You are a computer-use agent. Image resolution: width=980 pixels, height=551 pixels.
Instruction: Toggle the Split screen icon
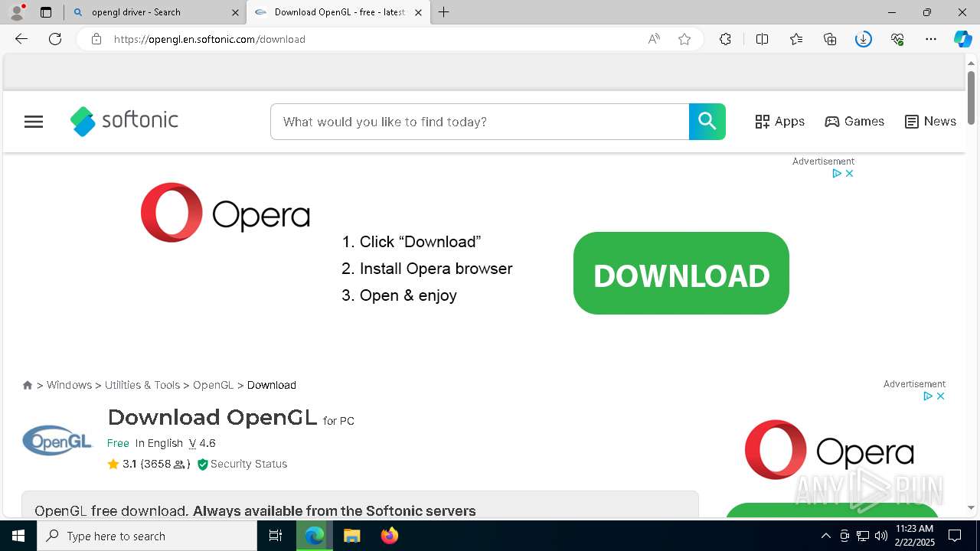762,39
